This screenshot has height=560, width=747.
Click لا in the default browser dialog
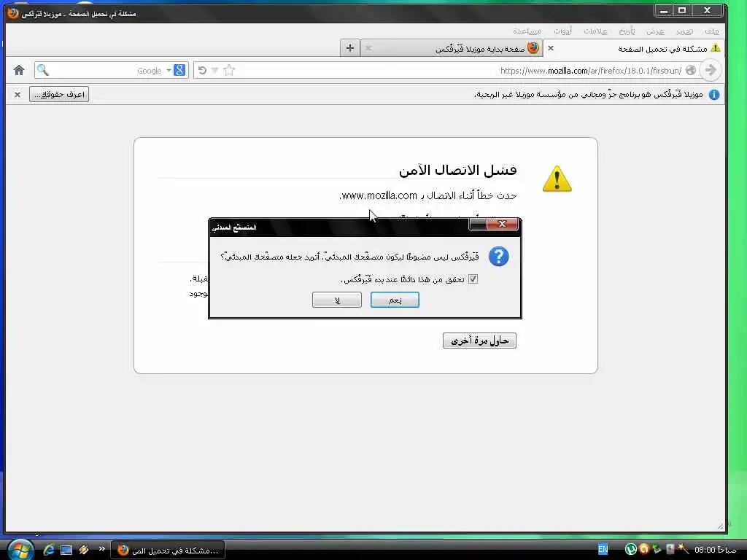pos(337,300)
